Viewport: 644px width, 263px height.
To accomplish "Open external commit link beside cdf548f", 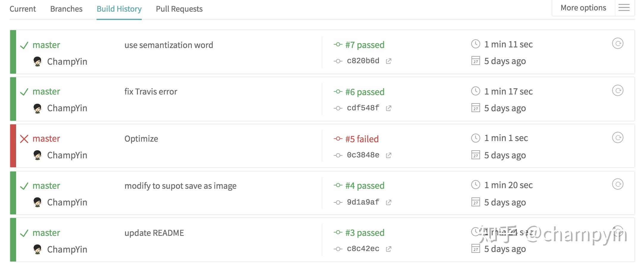I will [x=388, y=108].
